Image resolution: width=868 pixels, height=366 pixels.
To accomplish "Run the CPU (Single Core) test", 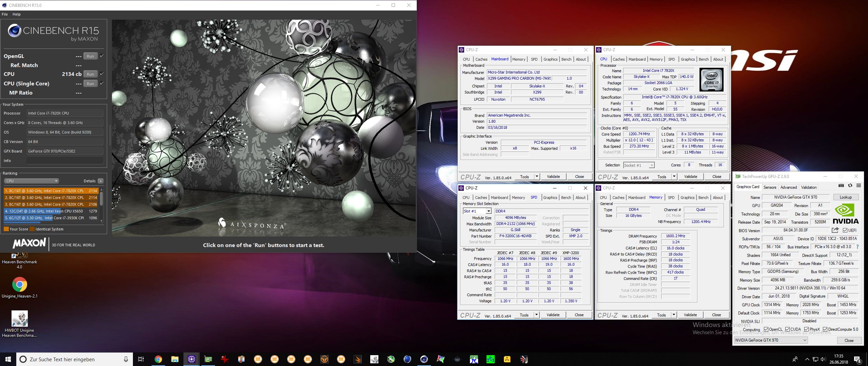I will [x=90, y=83].
